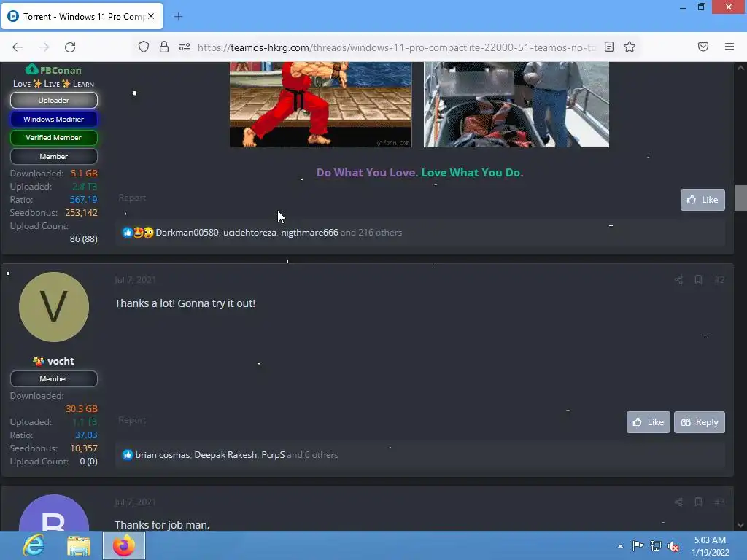Go back to previous page

pos(18,47)
